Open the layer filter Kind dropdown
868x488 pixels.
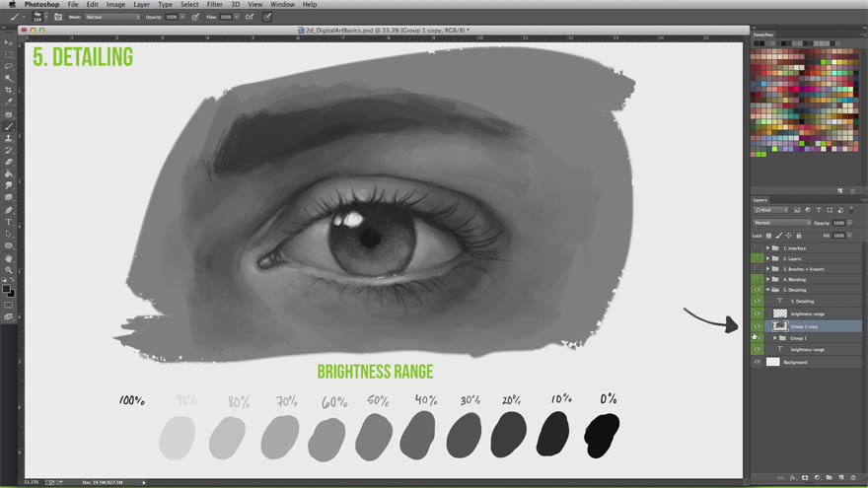[770, 210]
